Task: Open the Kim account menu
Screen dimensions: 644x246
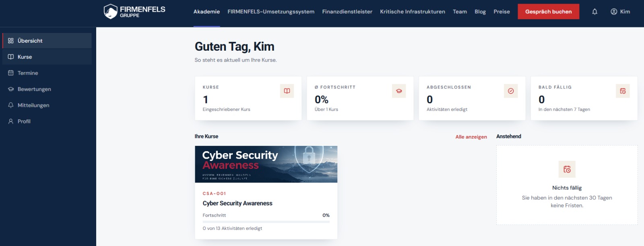Action: tap(620, 12)
